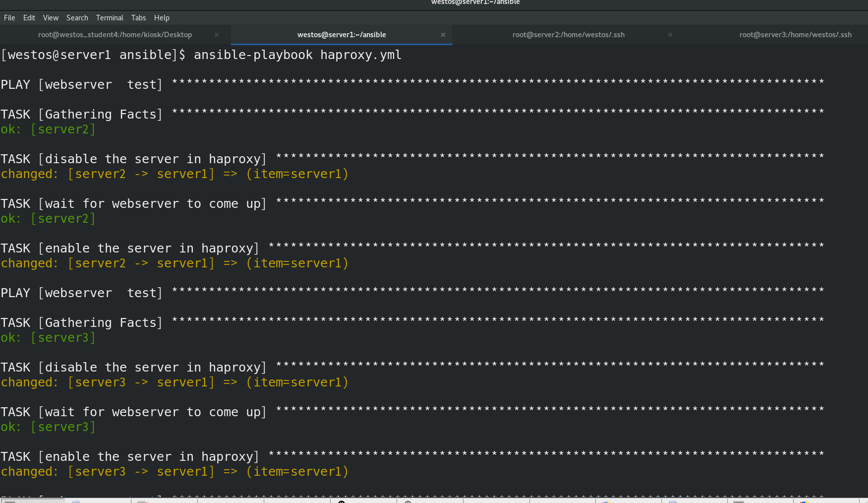Click ok: [server3] under wait for webserver
868x503 pixels.
point(48,427)
